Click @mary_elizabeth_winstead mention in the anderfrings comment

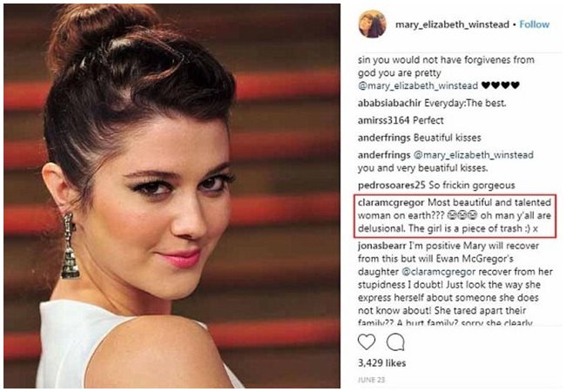(x=473, y=155)
